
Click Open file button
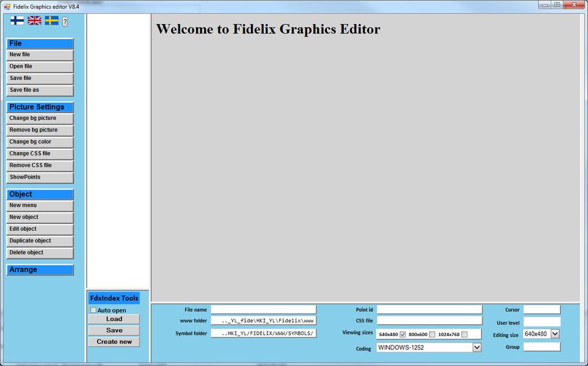coord(40,67)
